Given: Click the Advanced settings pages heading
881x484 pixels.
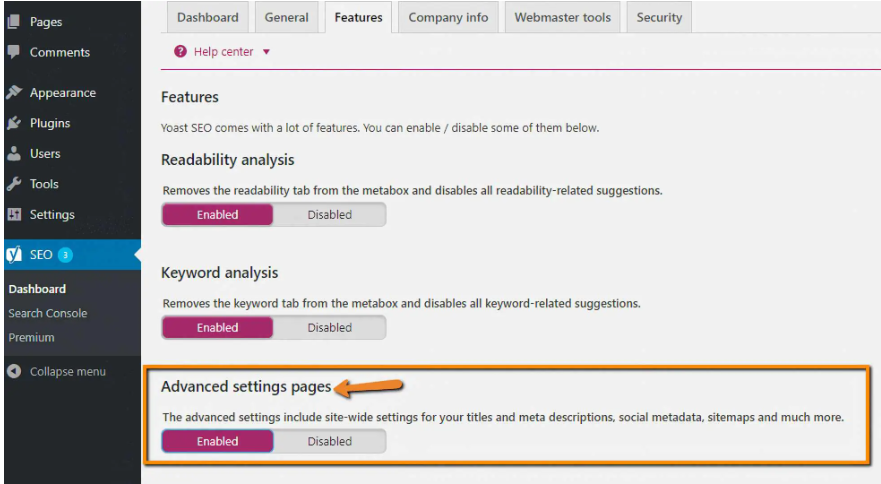Looking at the screenshot, I should point(246,387).
